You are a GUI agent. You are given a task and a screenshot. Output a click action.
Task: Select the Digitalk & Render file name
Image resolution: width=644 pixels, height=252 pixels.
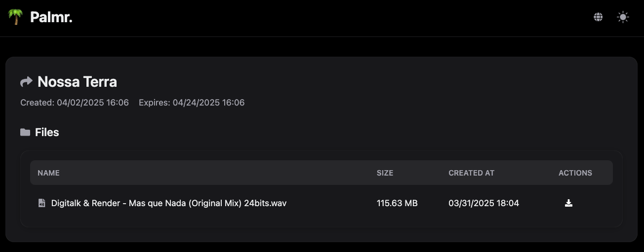pos(169,203)
